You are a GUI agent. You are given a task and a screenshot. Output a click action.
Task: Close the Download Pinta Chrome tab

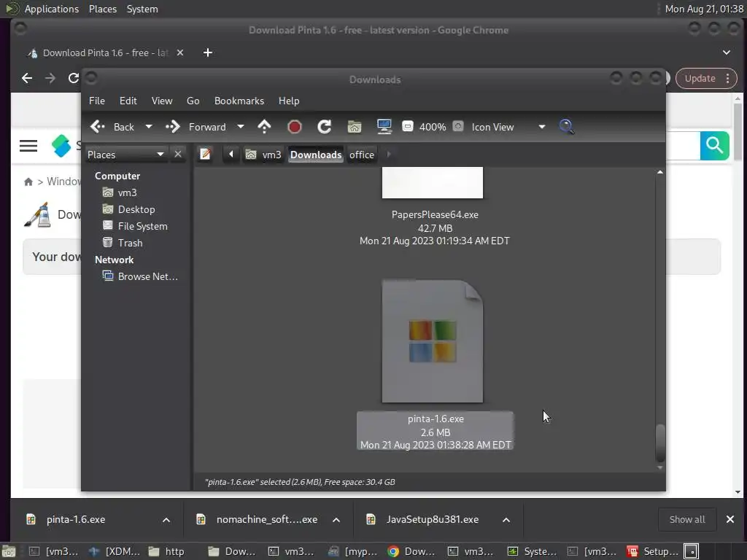180,52
